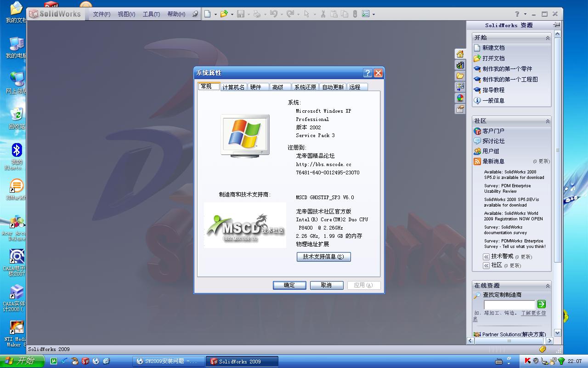Open the File Explorer folder side tab
The width and height of the screenshot is (588, 368).
[460, 76]
